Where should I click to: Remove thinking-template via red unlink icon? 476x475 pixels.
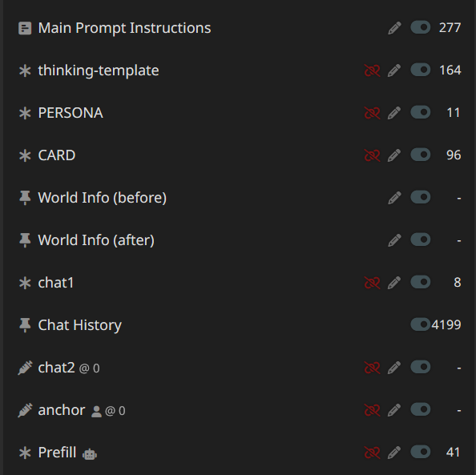click(372, 70)
